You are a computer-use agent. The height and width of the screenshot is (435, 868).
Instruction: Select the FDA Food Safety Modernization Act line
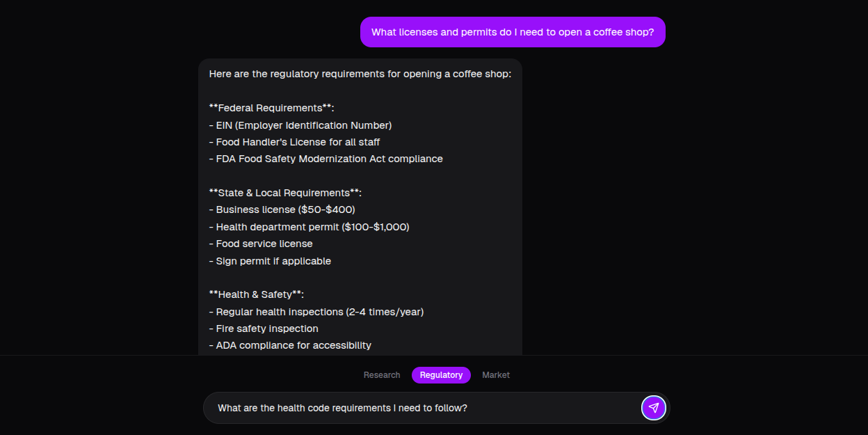point(325,158)
